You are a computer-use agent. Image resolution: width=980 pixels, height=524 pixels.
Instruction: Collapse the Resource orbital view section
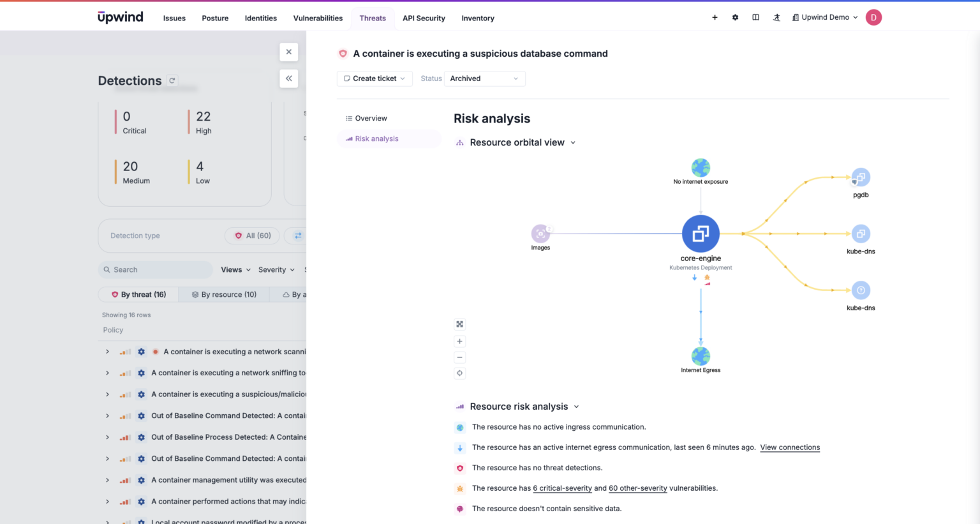(x=573, y=142)
